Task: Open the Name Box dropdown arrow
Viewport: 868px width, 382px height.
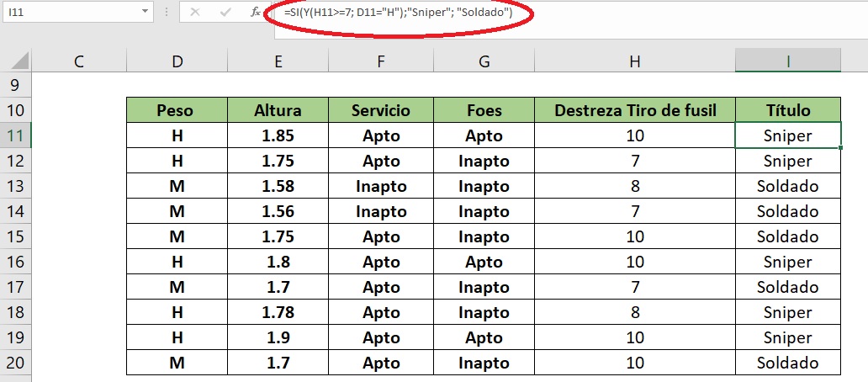Action: point(146,13)
